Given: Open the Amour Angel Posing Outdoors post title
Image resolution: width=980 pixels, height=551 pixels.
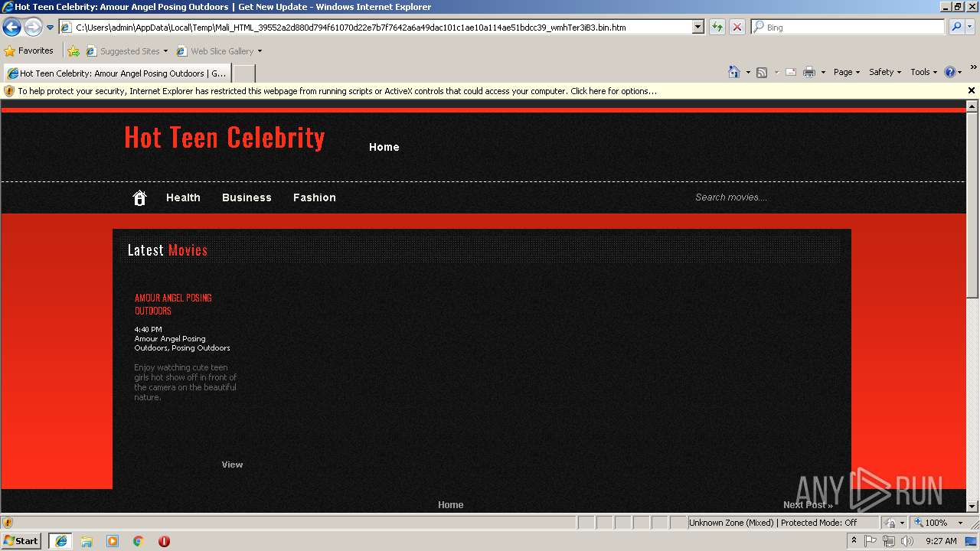Looking at the screenshot, I should tap(173, 304).
